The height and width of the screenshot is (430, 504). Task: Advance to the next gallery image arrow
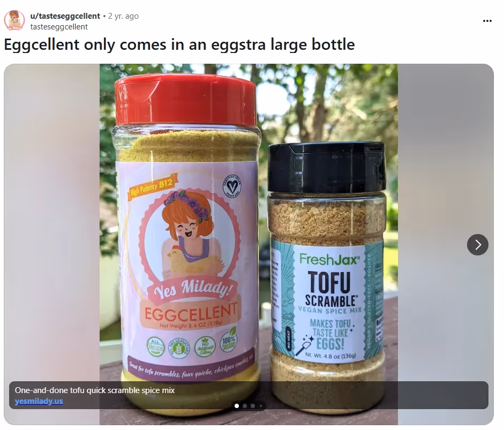(x=478, y=245)
